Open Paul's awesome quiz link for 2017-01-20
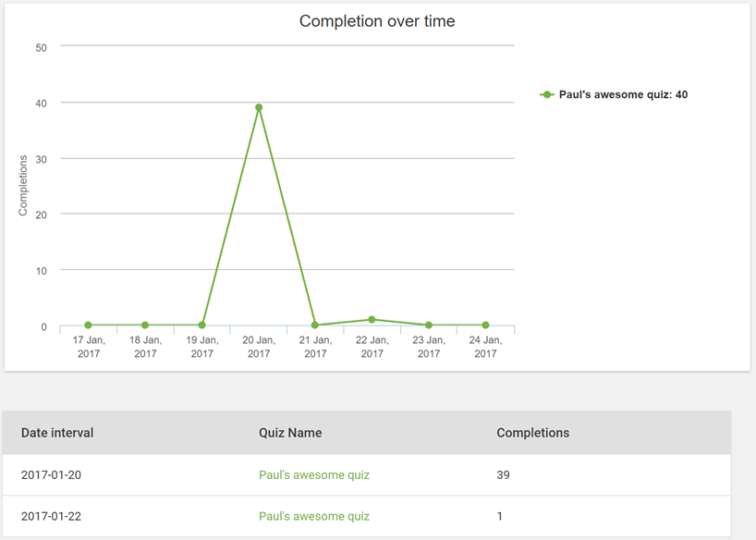The height and width of the screenshot is (540, 756). (314, 475)
